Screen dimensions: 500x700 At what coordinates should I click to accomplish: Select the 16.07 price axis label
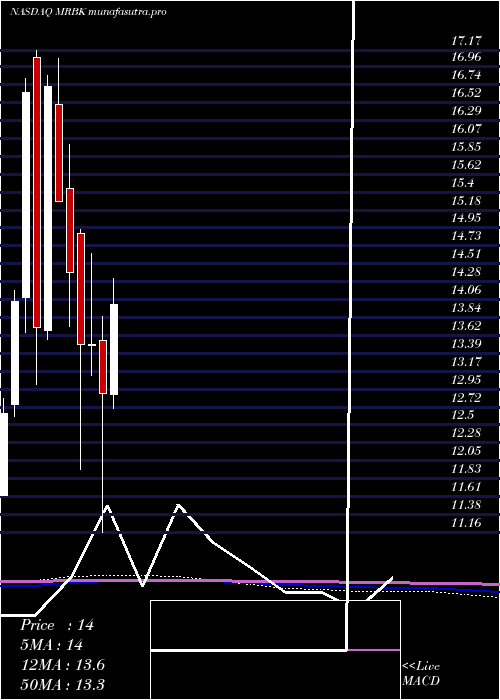click(466, 129)
